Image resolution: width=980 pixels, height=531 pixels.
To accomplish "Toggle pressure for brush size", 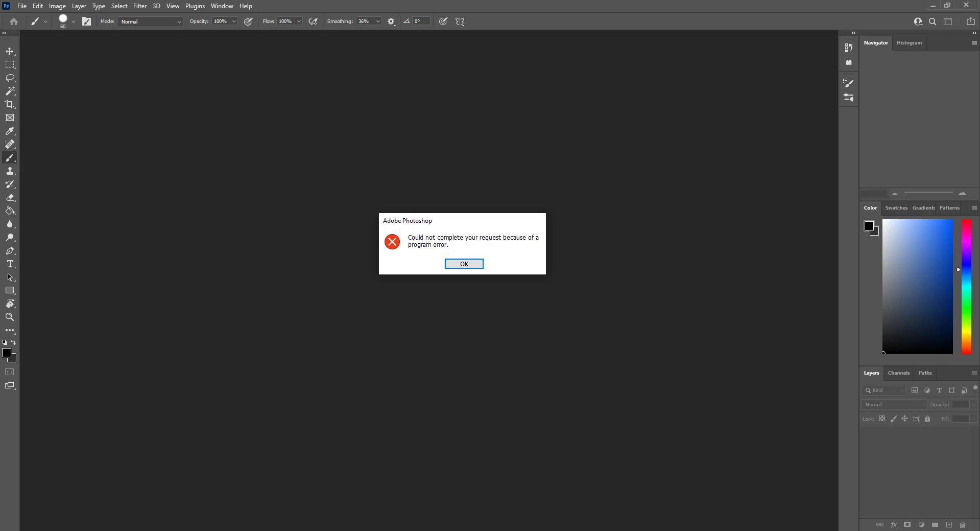I will pyautogui.click(x=443, y=21).
